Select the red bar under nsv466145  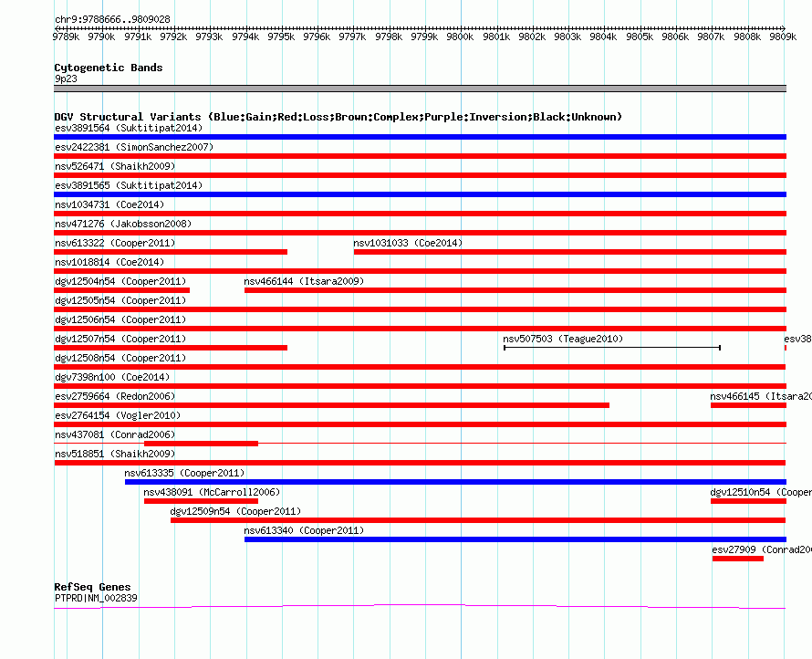(x=748, y=405)
